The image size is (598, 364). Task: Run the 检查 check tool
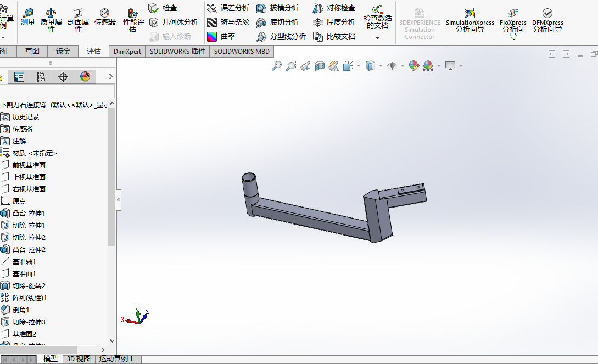coord(163,8)
